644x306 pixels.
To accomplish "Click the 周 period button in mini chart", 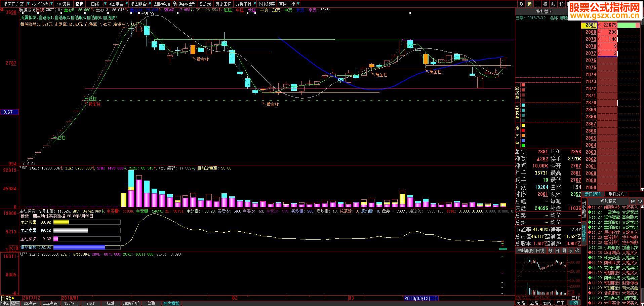I will (x=564, y=251).
